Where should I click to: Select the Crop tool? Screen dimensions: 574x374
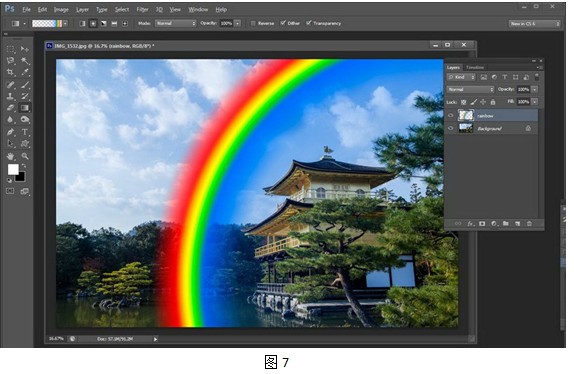tap(10, 72)
